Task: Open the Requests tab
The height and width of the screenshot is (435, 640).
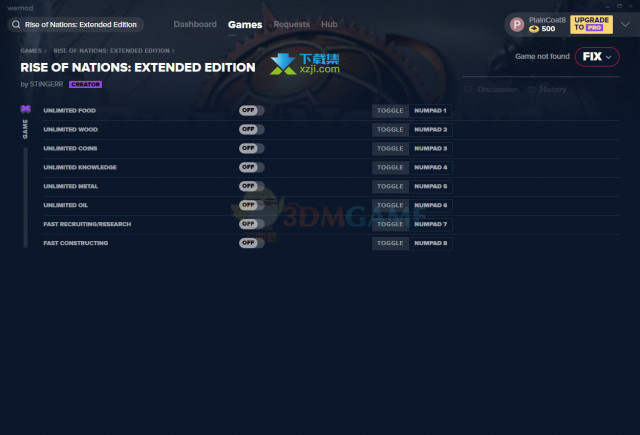Action: point(291,24)
